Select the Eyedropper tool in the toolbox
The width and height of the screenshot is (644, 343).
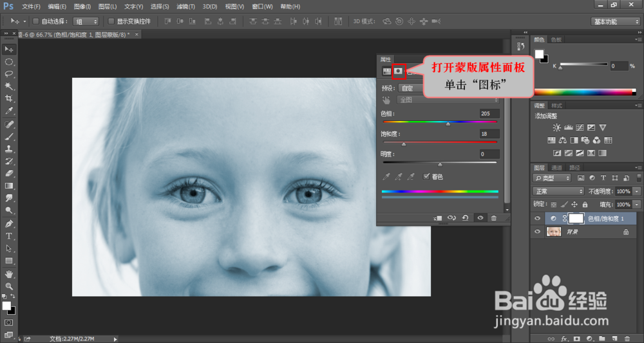click(8, 111)
